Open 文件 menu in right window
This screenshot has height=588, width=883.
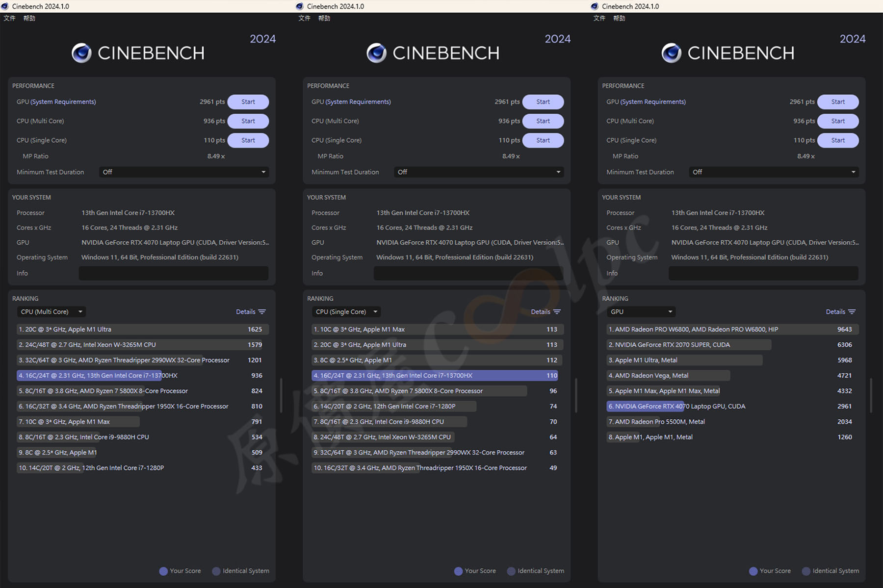click(599, 18)
